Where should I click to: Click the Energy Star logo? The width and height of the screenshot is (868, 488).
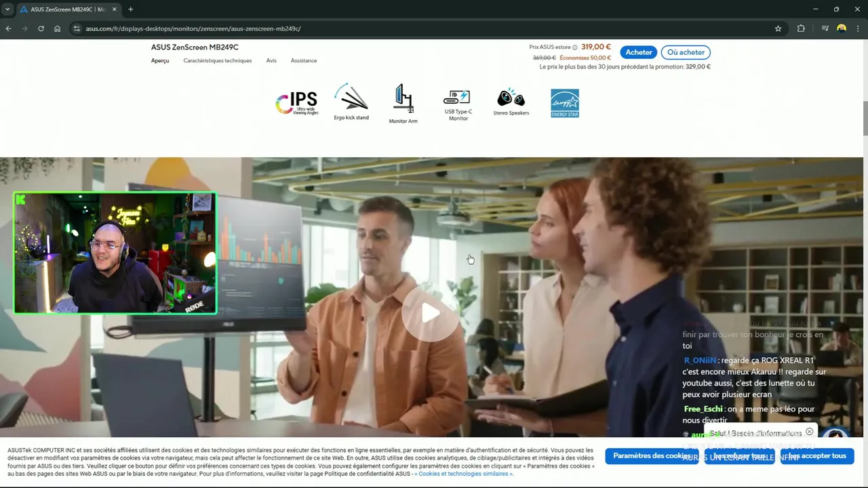[x=565, y=103]
